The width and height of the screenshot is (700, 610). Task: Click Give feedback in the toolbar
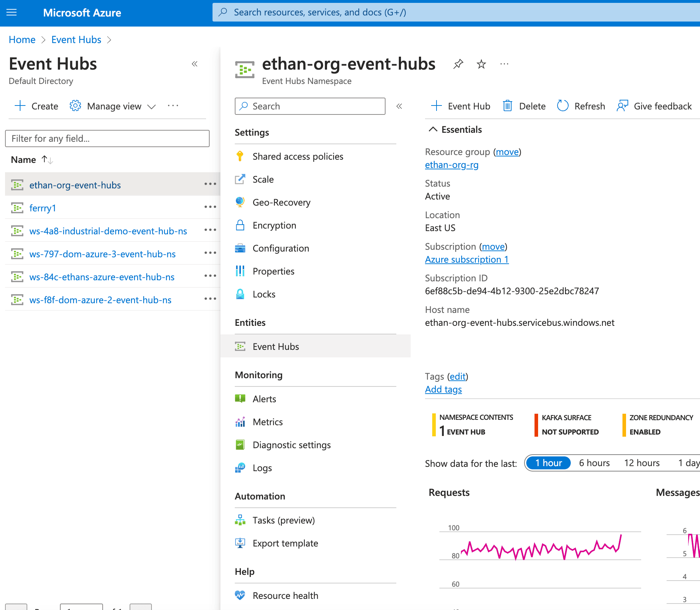coord(654,106)
